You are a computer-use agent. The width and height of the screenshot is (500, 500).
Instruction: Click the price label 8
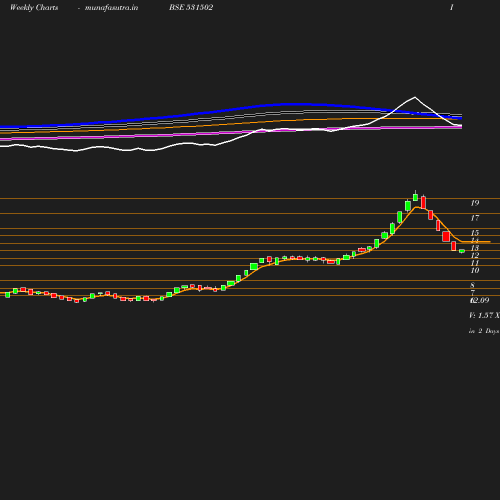coord(472,285)
